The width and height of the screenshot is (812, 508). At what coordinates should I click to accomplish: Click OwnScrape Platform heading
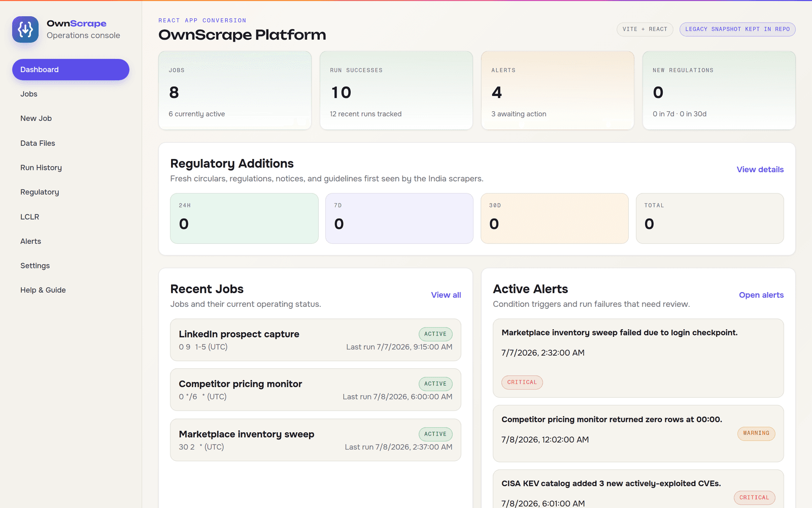[242, 35]
